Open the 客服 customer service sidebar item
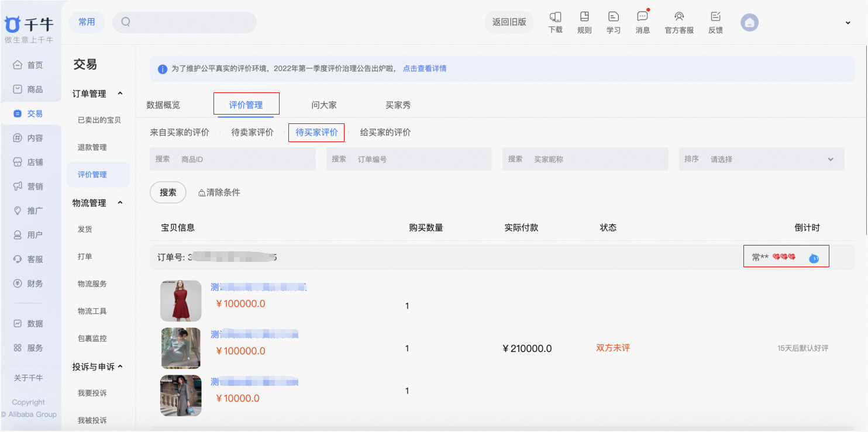 [28, 259]
